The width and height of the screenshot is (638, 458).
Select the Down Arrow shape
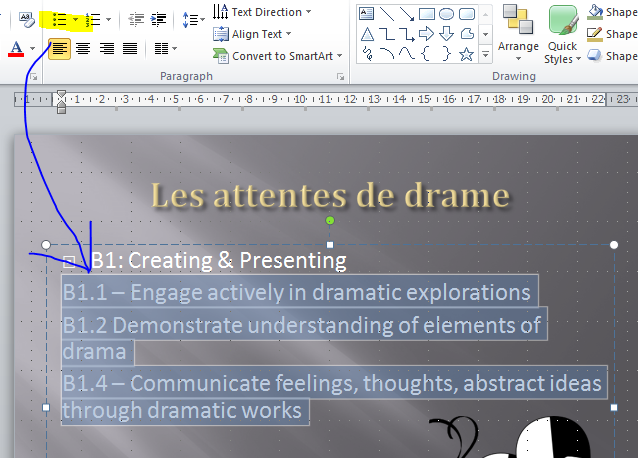pos(446,34)
